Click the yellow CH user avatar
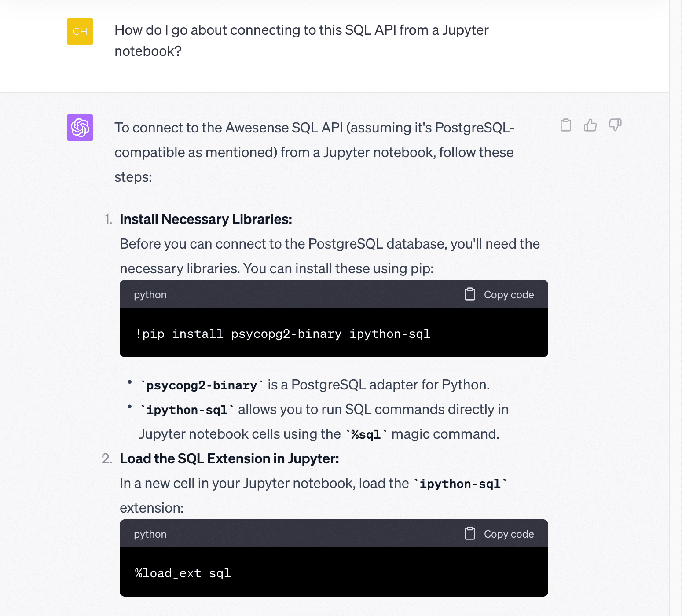Screen dimensions: 682x616 (x=80, y=31)
